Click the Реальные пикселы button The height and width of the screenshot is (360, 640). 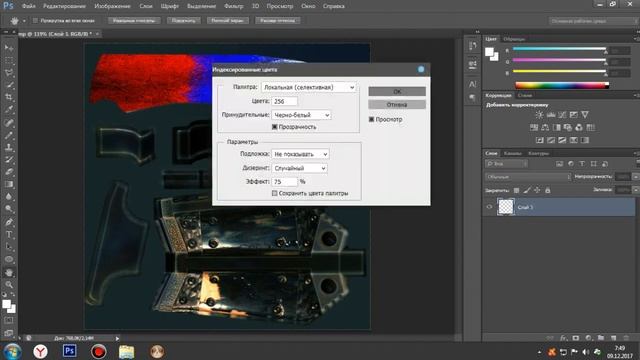[134, 20]
